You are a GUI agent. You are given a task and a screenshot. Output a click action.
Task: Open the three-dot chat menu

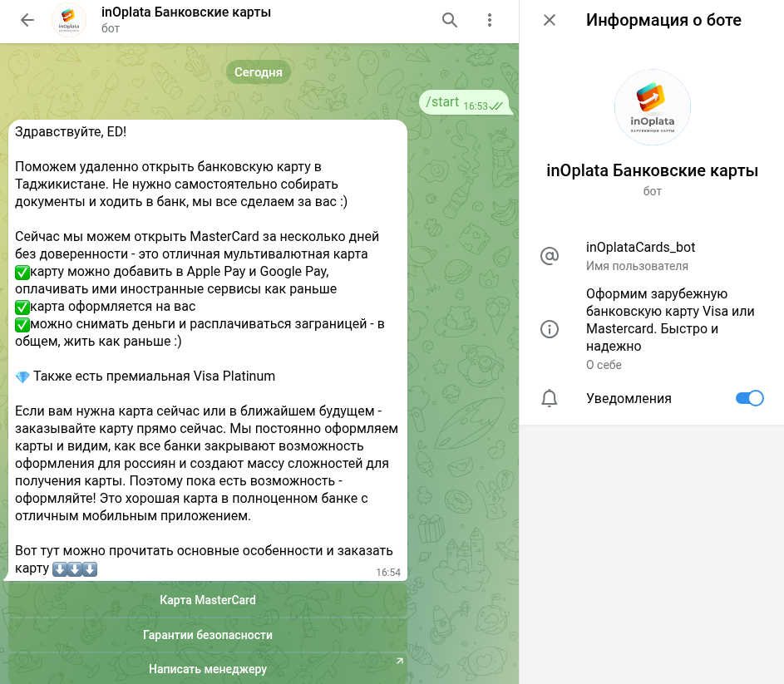click(490, 21)
